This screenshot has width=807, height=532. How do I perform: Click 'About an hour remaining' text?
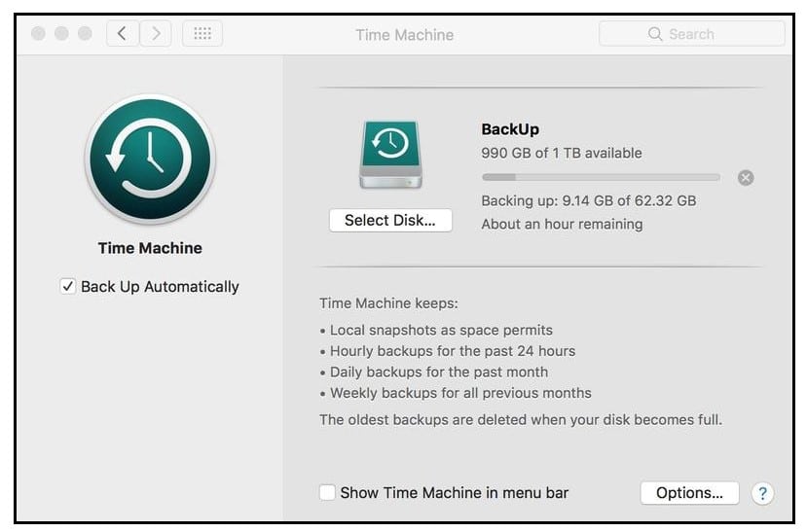tap(562, 225)
